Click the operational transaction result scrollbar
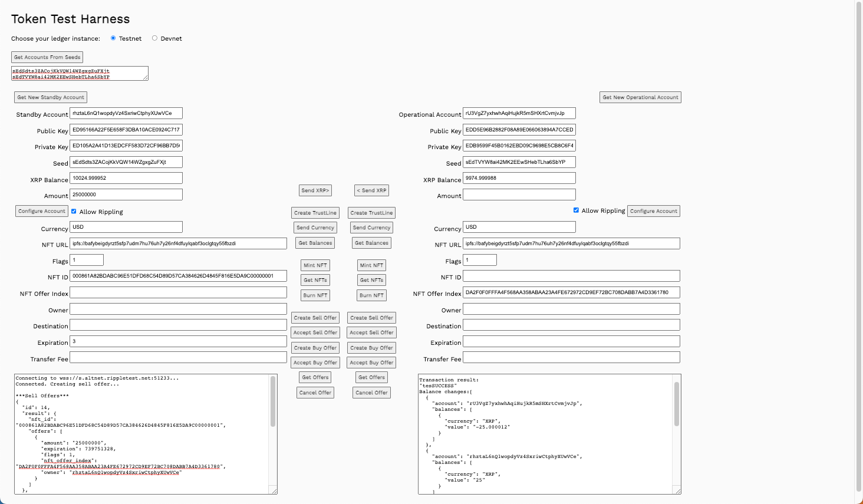Viewport: 863px width, 504px height. point(677,407)
